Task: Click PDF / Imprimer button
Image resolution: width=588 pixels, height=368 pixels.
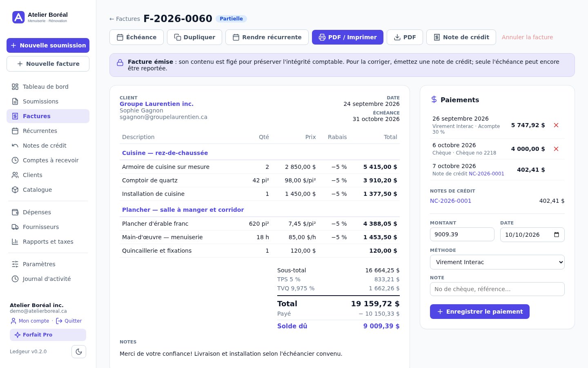Action: tap(347, 37)
